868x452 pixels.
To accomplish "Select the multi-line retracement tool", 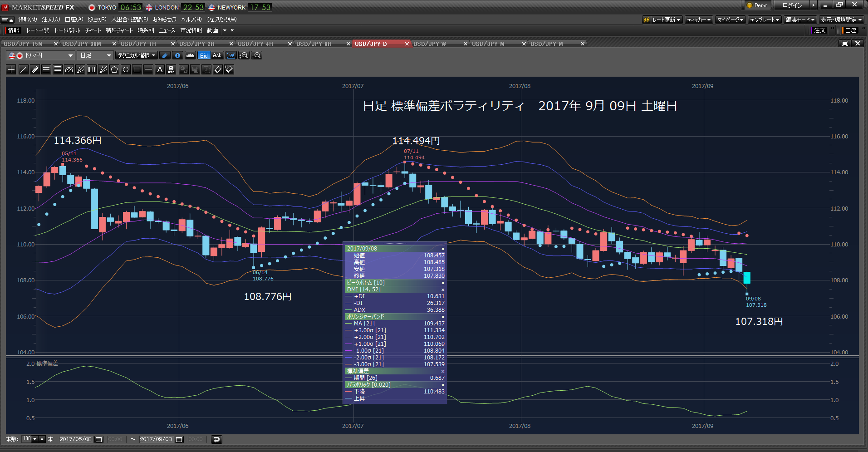I will [58, 69].
